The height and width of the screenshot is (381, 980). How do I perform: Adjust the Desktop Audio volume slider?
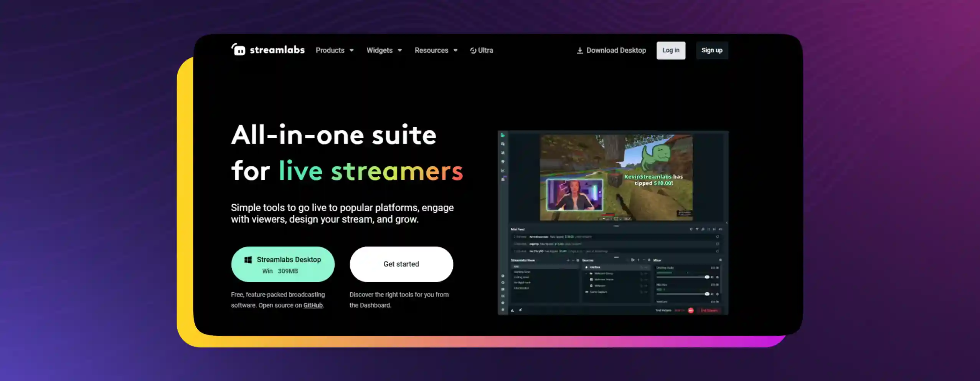click(x=683, y=277)
